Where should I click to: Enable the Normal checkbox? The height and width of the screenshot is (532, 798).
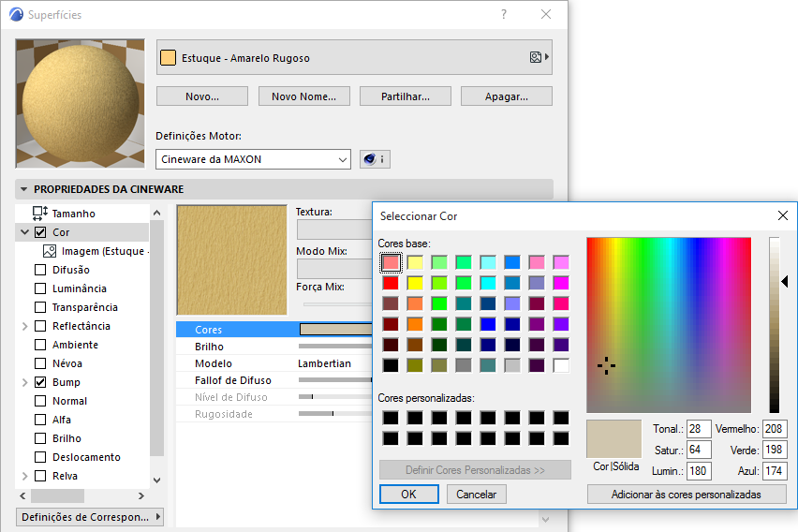pyautogui.click(x=40, y=401)
